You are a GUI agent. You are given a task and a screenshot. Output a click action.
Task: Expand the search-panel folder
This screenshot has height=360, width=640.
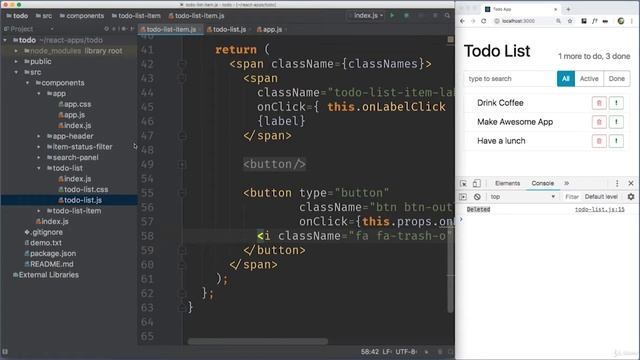pyautogui.click(x=39, y=157)
